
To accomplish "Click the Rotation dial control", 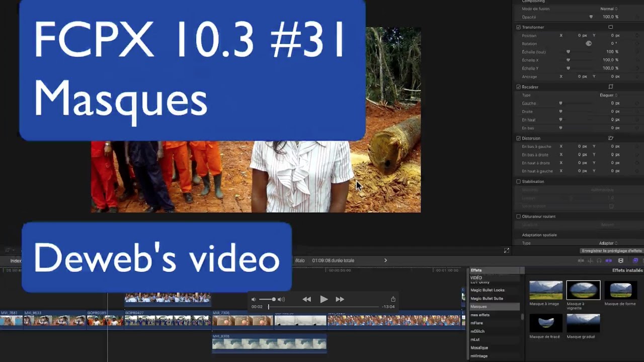I will click(x=589, y=44).
